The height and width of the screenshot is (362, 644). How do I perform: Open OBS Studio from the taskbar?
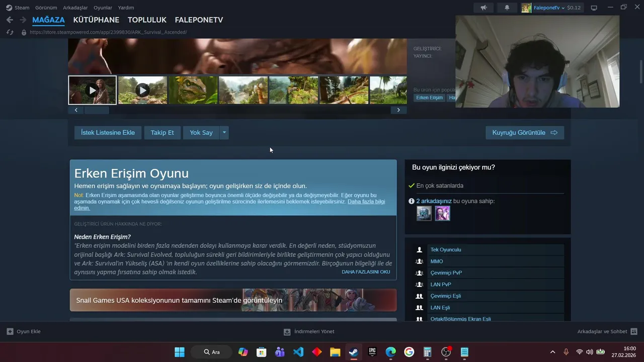tap(446, 352)
